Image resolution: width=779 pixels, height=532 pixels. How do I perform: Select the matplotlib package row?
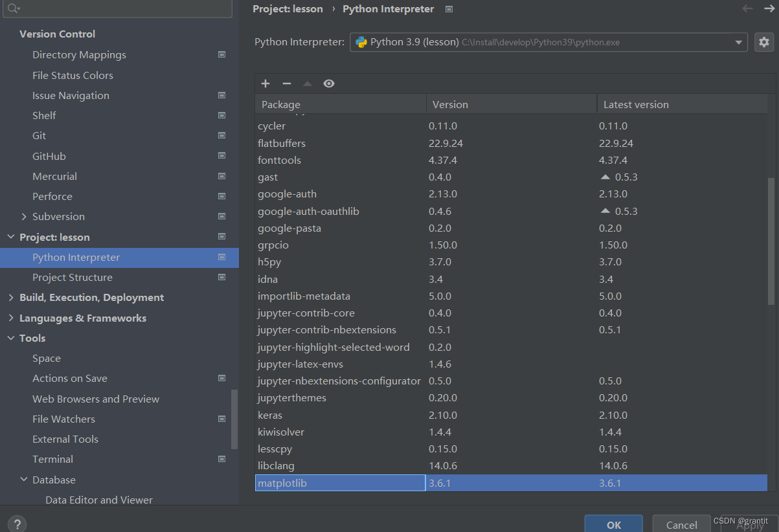512,483
